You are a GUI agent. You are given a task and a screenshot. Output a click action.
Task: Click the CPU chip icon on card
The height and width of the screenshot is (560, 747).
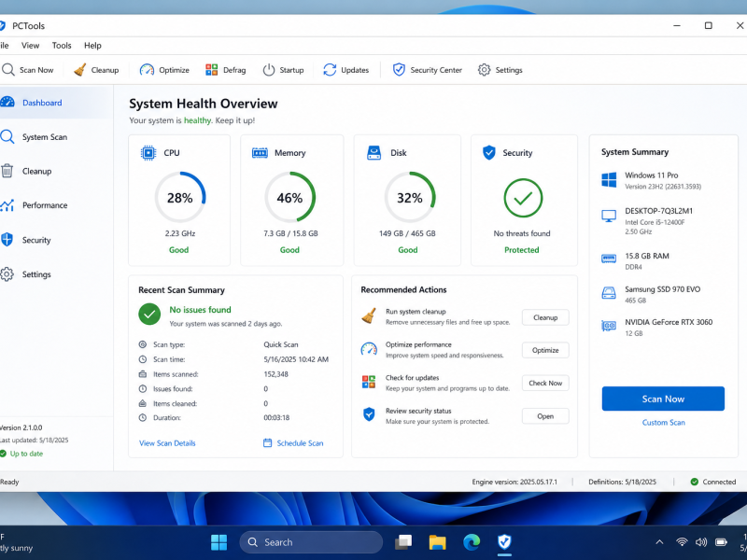148,153
